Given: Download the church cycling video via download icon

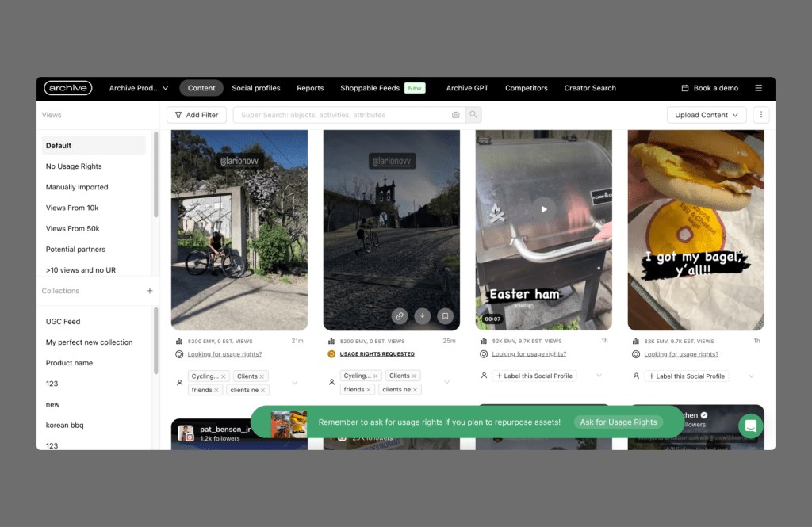Looking at the screenshot, I should [423, 316].
